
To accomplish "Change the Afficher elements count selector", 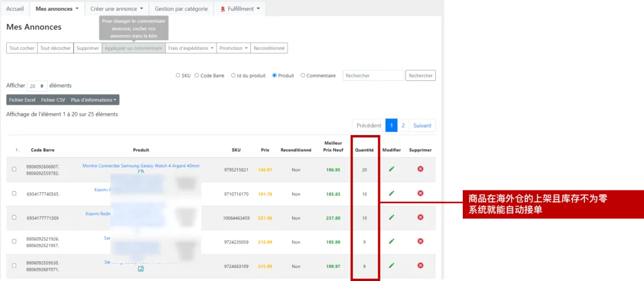I will pos(37,86).
